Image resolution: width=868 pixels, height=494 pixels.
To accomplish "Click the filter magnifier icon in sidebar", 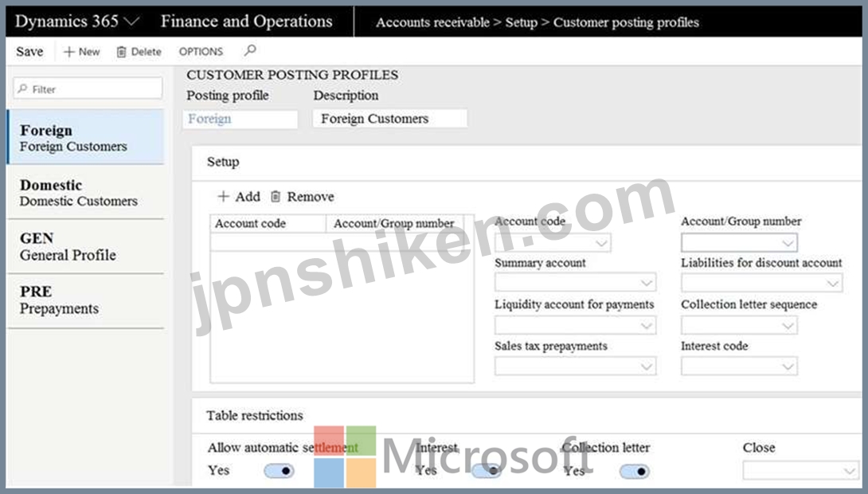I will [23, 88].
